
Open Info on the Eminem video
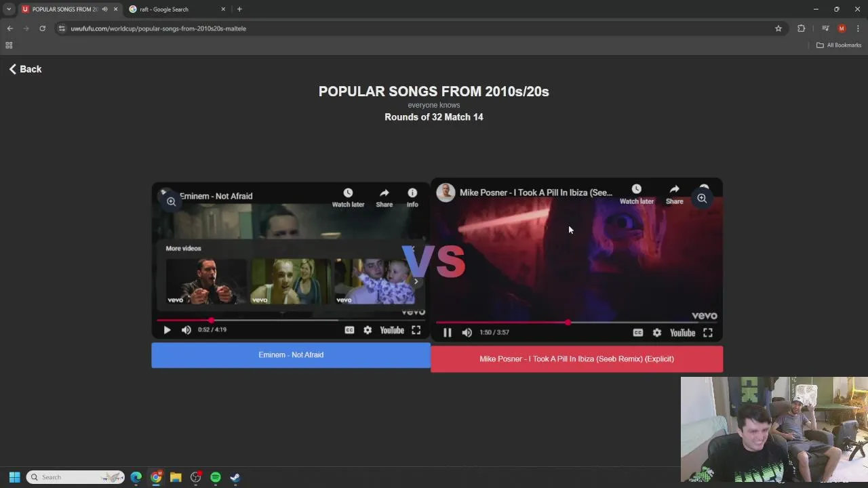[x=412, y=197]
